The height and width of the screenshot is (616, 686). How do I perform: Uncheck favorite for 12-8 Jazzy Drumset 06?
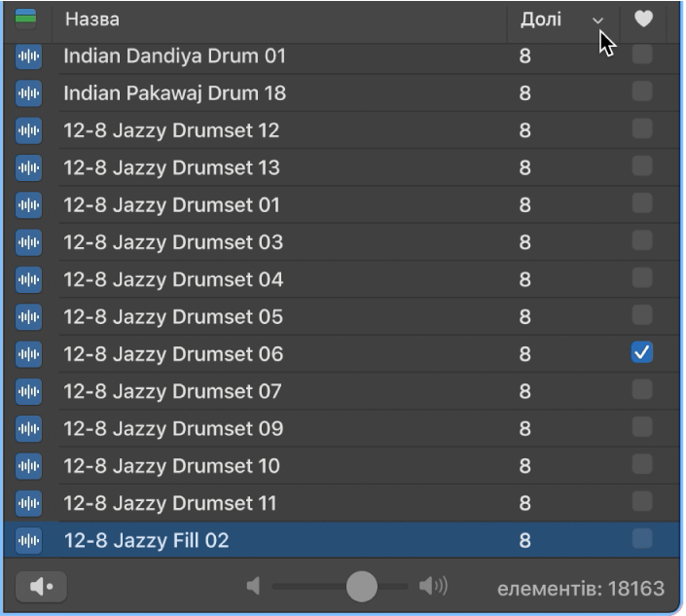click(x=642, y=353)
